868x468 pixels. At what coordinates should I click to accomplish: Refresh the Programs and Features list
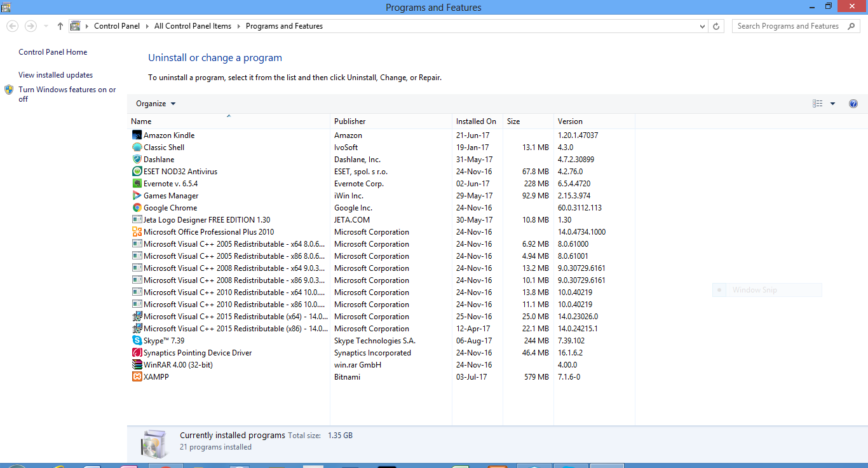coord(716,26)
